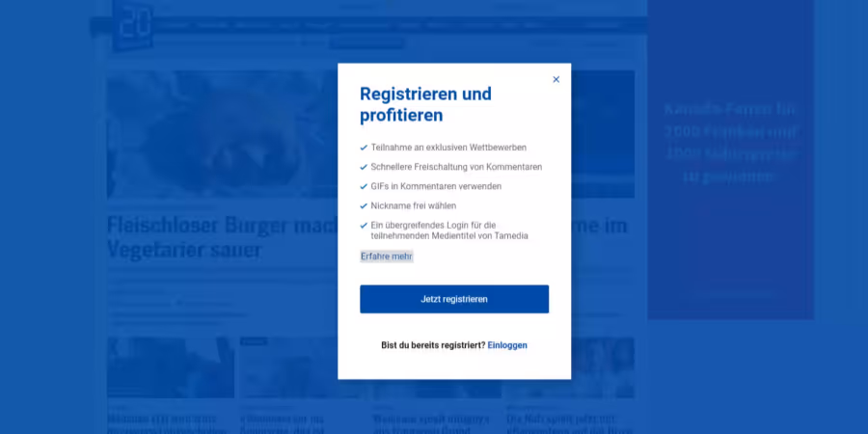This screenshot has height=434, width=868.
Task: Click the checkmark next to Nickname frei wählen
Action: point(364,206)
